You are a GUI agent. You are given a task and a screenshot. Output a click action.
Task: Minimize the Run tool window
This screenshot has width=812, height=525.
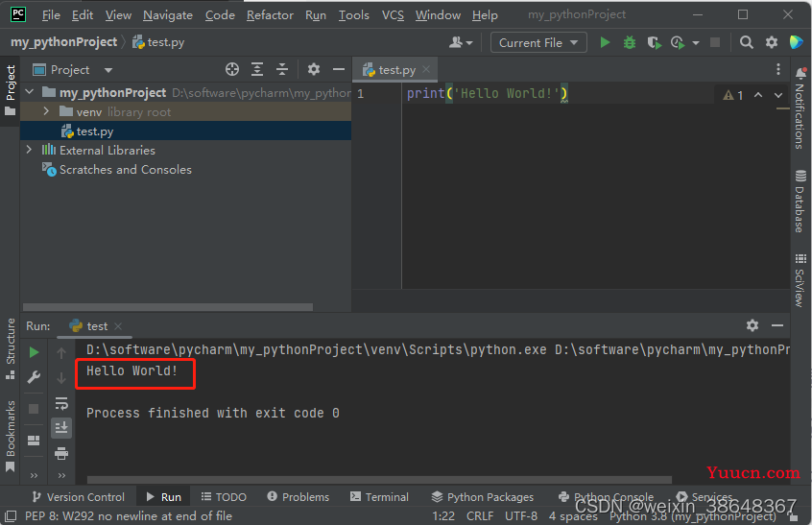776,325
